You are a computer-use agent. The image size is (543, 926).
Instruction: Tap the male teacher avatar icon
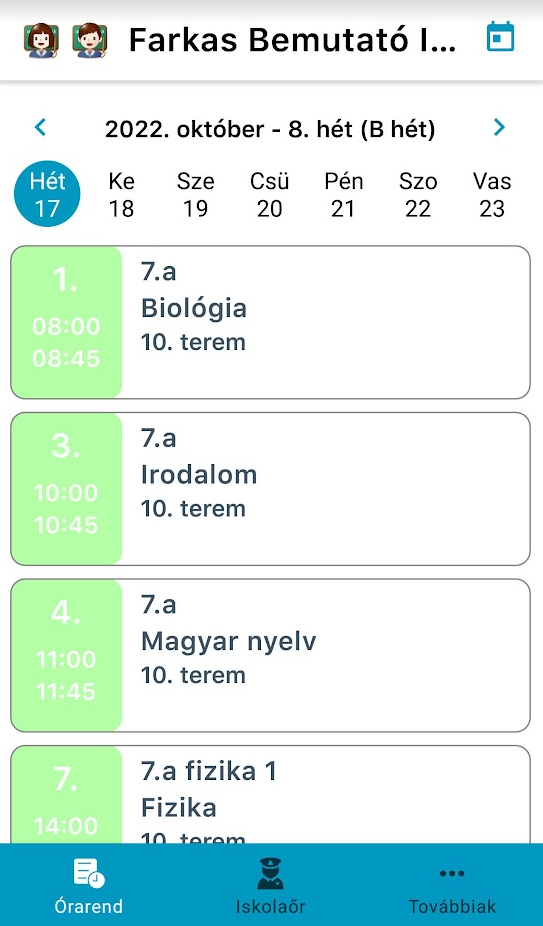89,41
